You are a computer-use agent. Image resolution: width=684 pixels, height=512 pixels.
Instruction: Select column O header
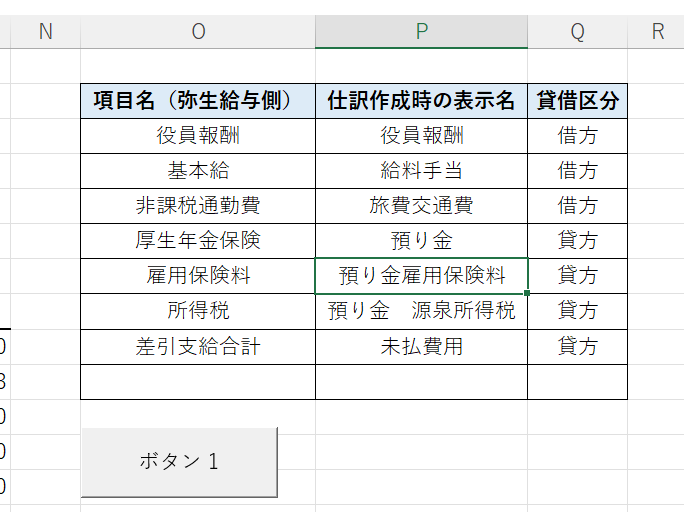pos(198,32)
